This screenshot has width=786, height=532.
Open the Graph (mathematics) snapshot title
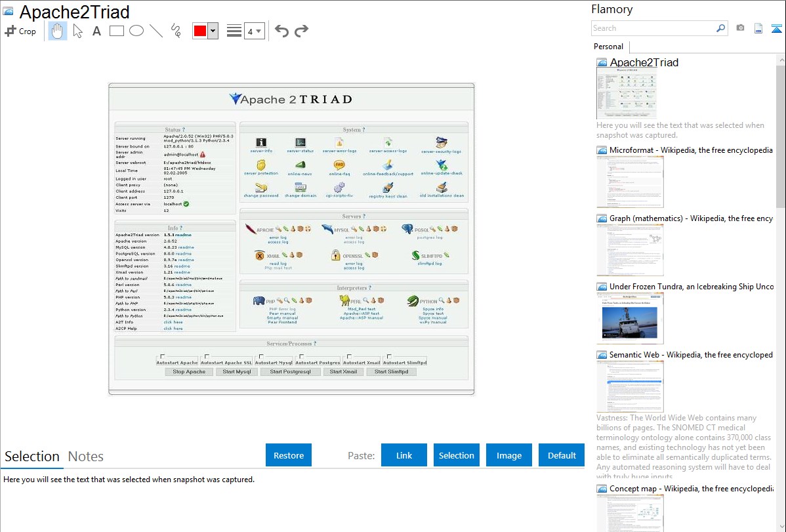(x=691, y=218)
